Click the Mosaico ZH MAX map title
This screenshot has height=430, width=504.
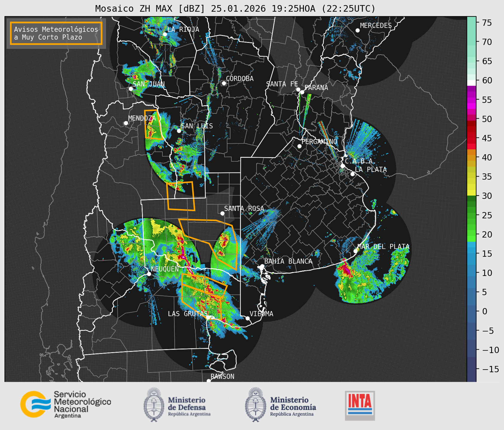235,9
